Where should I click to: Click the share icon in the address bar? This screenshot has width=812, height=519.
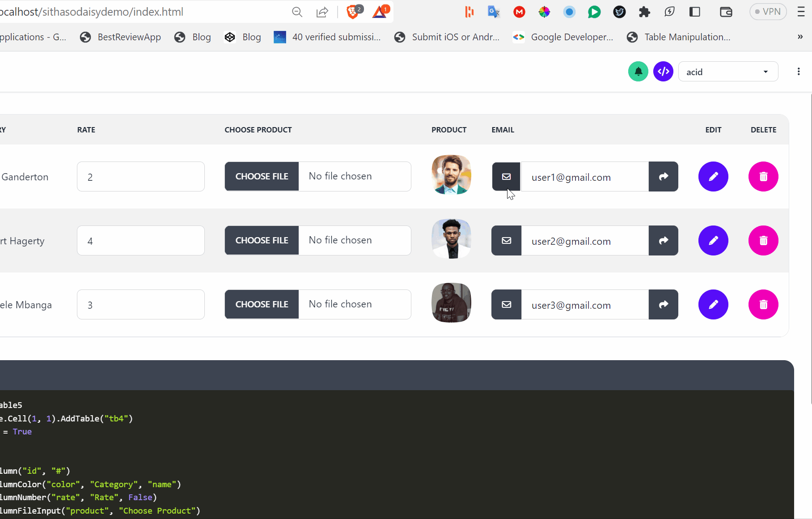point(322,12)
